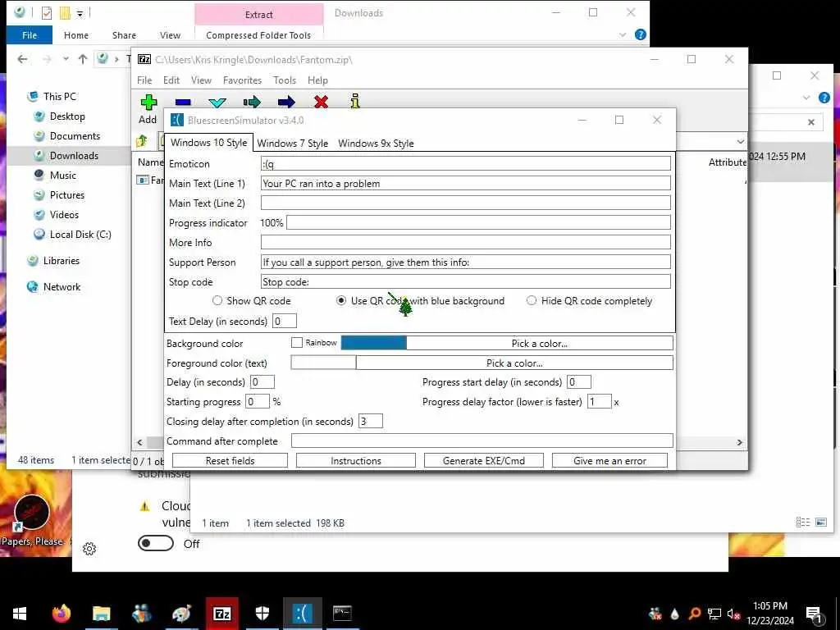Click Give me an error button
840x630 pixels.
pyautogui.click(x=609, y=461)
